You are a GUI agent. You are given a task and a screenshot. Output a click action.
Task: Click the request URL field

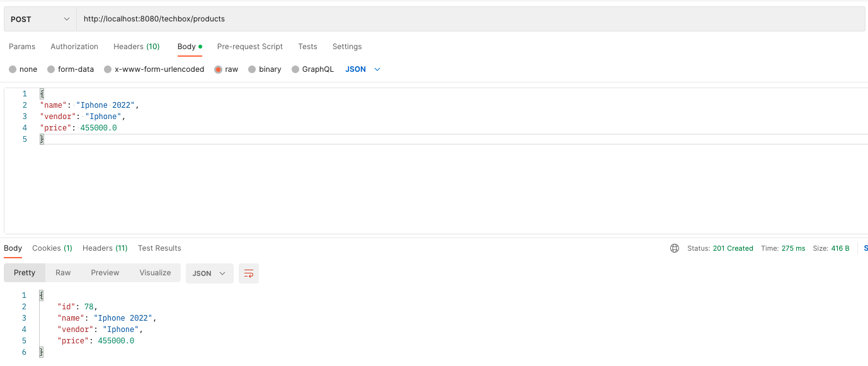pyautogui.click(x=471, y=19)
